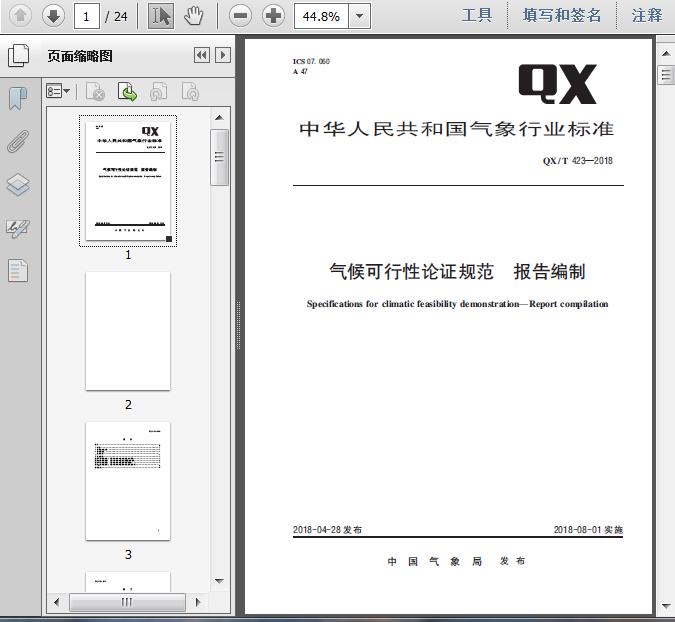Click the delete pages icon

click(x=96, y=91)
